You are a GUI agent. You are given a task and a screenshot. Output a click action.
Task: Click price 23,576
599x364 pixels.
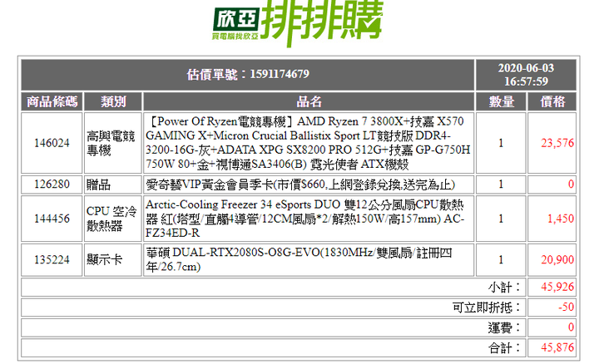[557, 143]
